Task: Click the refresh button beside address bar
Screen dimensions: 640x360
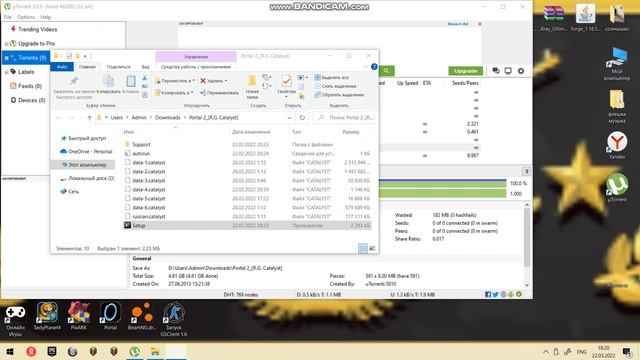Action: (x=302, y=118)
